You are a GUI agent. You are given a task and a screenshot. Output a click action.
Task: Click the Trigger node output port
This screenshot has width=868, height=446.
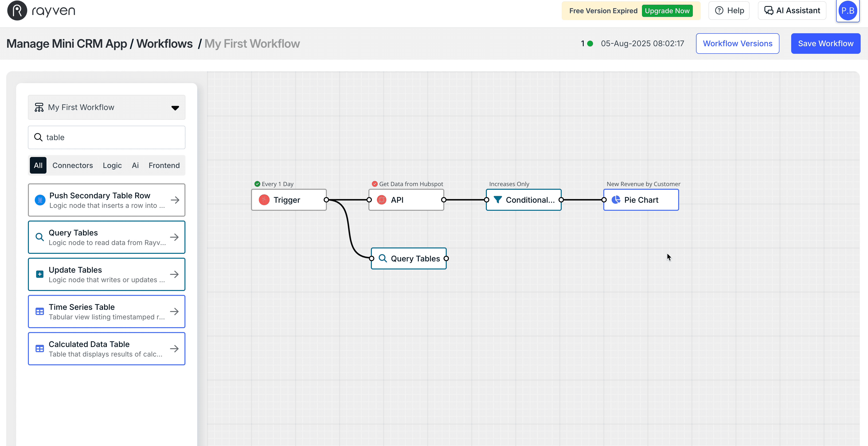(x=326, y=200)
